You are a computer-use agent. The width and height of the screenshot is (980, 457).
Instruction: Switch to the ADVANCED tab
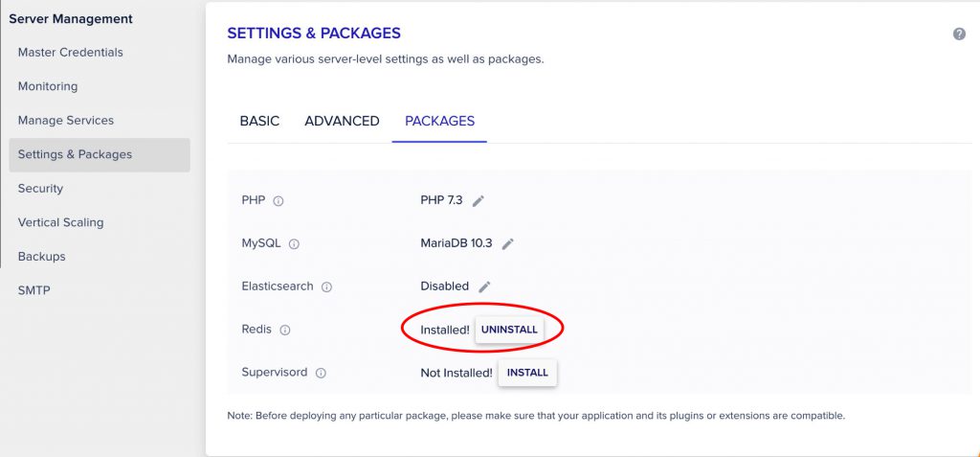pyautogui.click(x=342, y=121)
